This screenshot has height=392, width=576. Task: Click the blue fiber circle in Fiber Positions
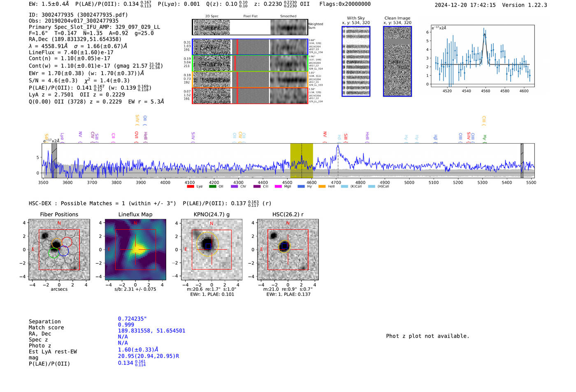(x=63, y=251)
